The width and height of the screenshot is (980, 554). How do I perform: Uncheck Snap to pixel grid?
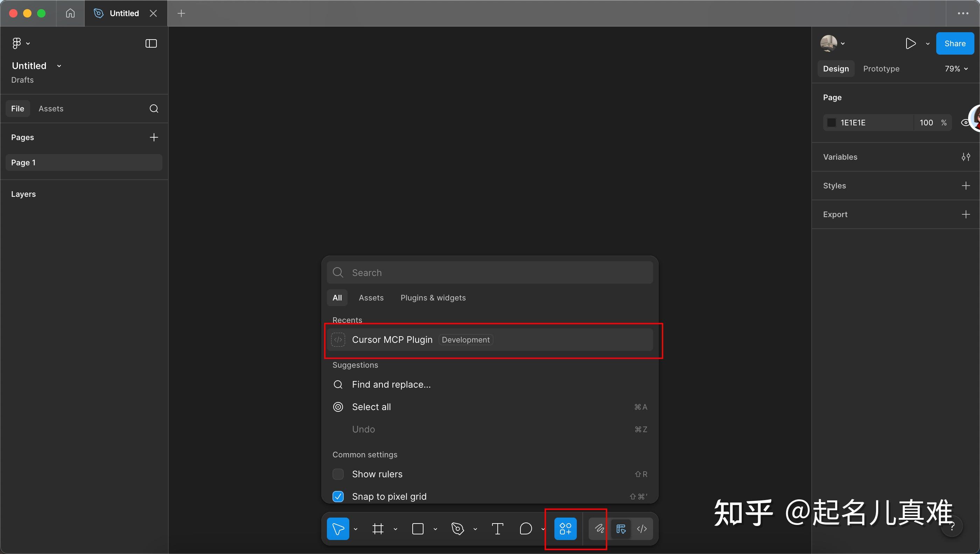[338, 497]
